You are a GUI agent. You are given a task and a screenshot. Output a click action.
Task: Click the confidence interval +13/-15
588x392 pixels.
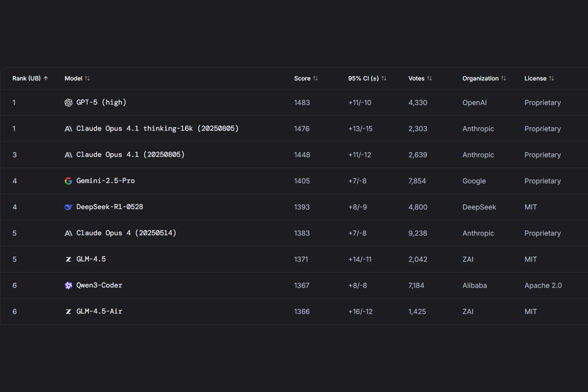click(361, 129)
